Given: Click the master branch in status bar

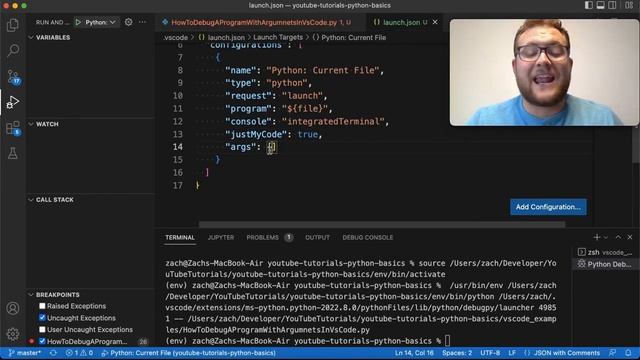Looking at the screenshot, I should pyautogui.click(x=24, y=353).
